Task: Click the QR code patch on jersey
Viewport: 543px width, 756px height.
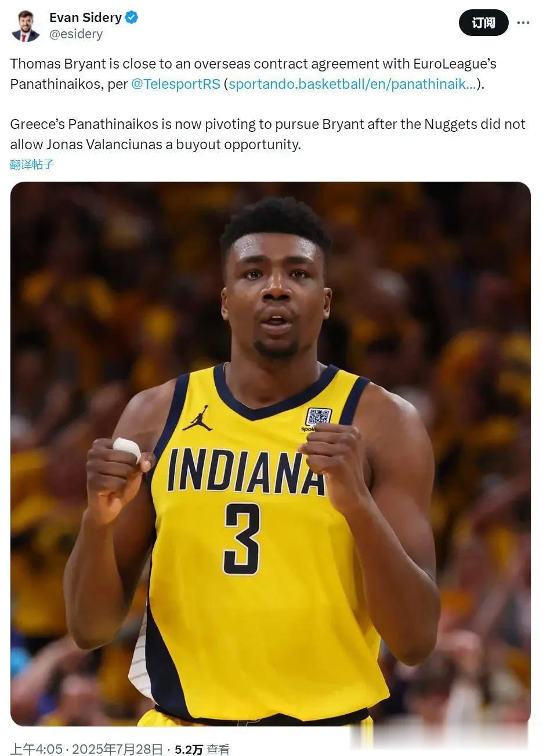Action: 318,417
